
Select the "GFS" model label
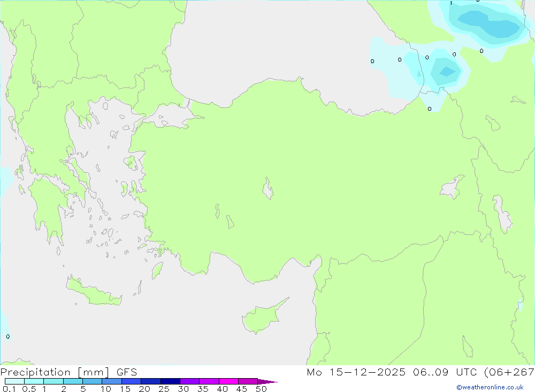coord(127,372)
